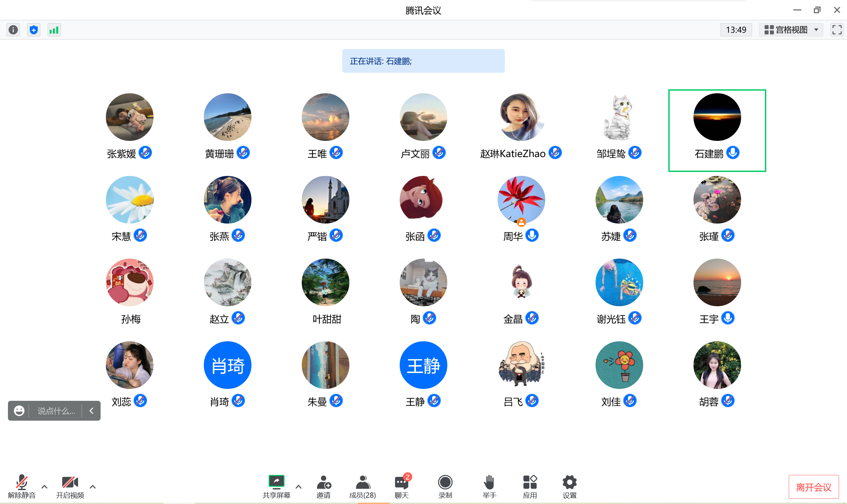Image resolution: width=847 pixels, height=504 pixels.
Task: Click the 13:49 meeting timer
Action: click(736, 30)
